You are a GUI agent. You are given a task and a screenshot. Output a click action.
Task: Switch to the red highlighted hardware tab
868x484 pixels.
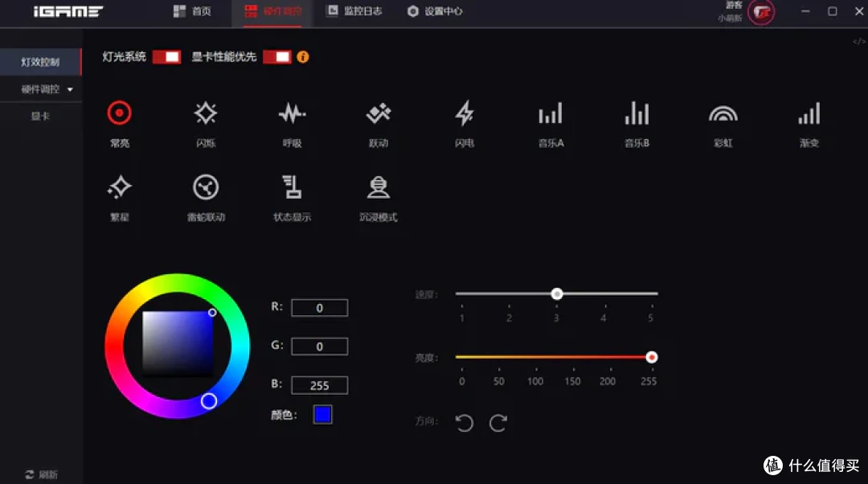click(273, 11)
